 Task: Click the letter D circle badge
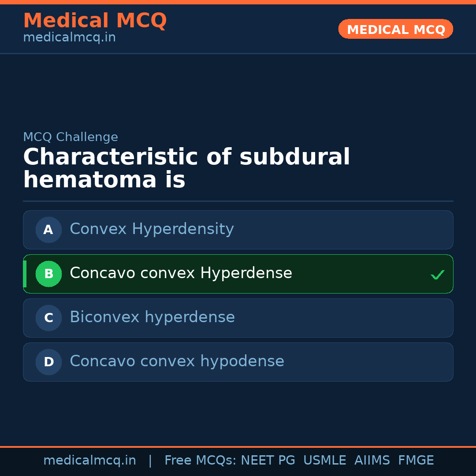coord(48,362)
